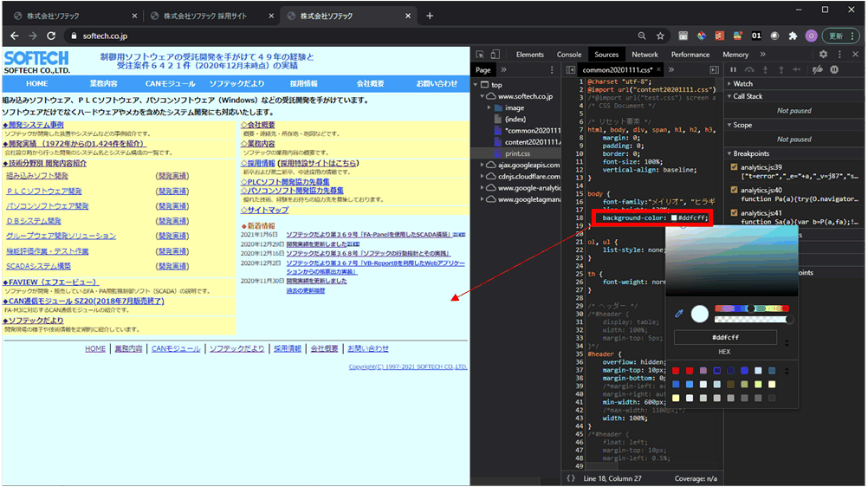
Task: Uncheck the analytics.js:40 breakpoint
Action: click(734, 190)
